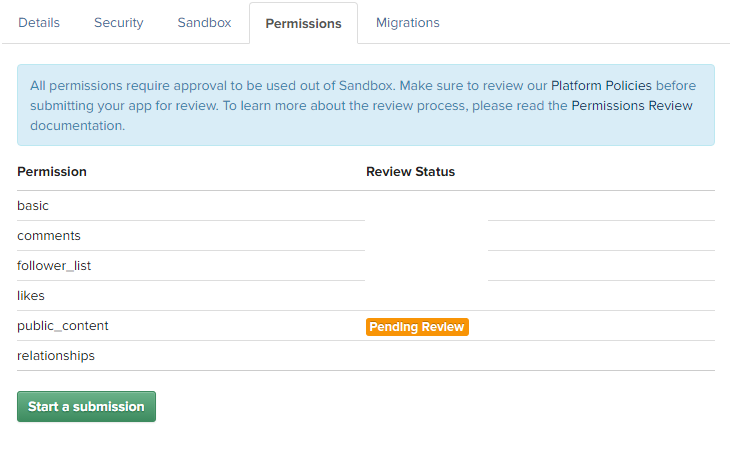
Task: Select the relationships permission row
Action: pos(366,355)
